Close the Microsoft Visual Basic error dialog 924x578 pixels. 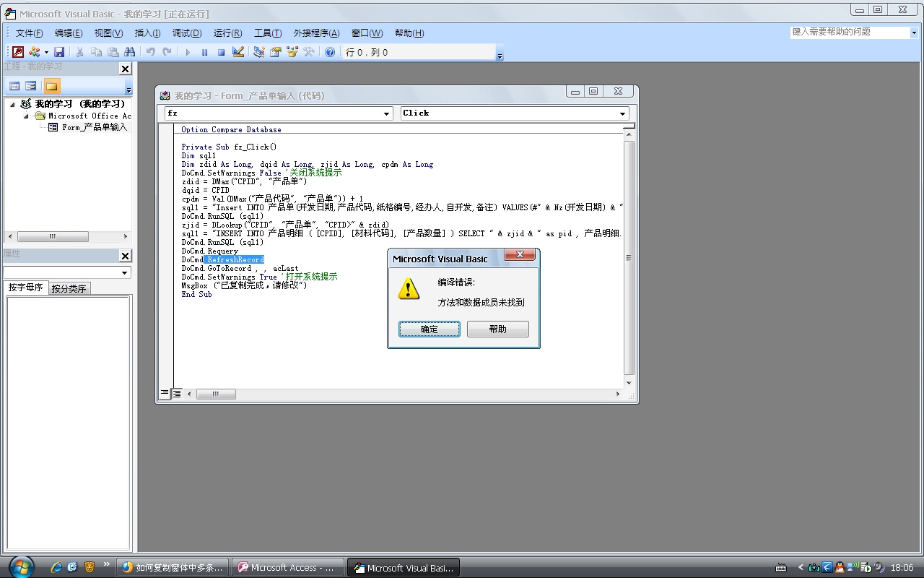[520, 255]
